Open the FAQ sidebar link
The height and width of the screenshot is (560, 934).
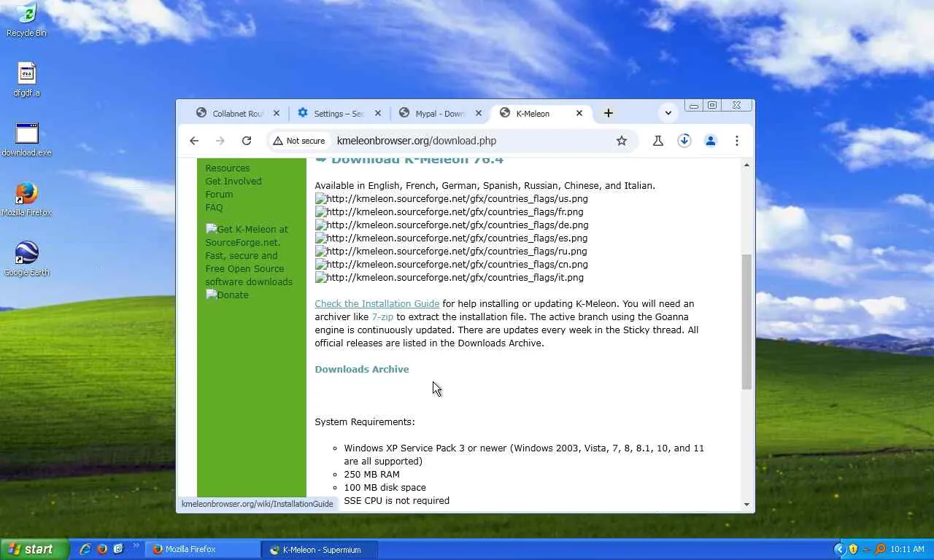tap(214, 208)
